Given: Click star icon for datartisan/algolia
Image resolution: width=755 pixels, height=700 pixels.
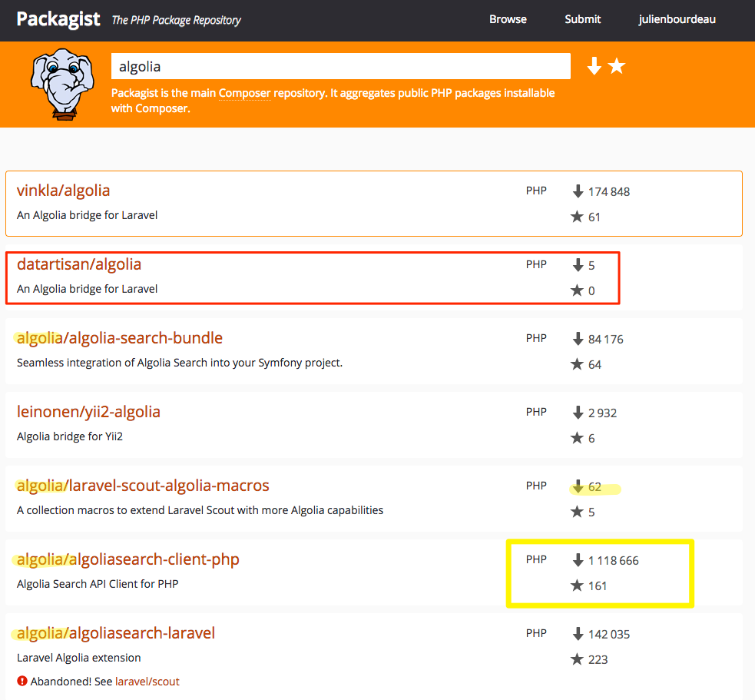Looking at the screenshot, I should tap(577, 290).
